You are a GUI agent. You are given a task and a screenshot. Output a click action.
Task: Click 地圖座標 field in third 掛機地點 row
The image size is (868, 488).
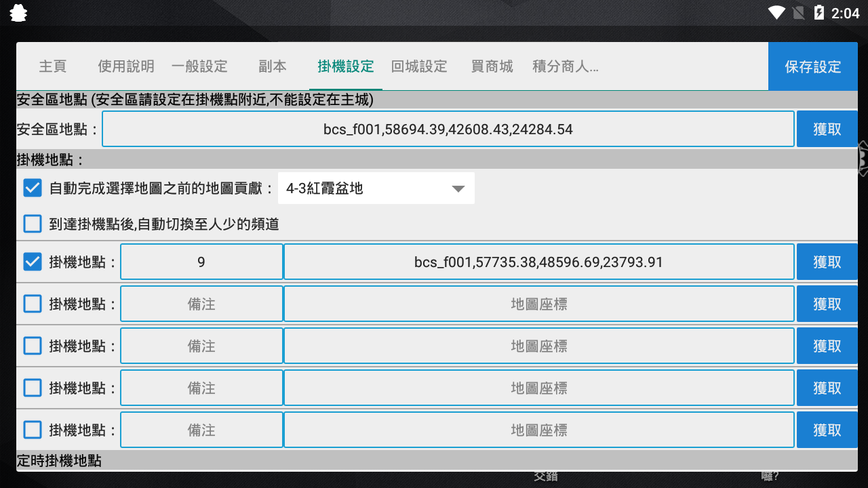click(x=539, y=346)
